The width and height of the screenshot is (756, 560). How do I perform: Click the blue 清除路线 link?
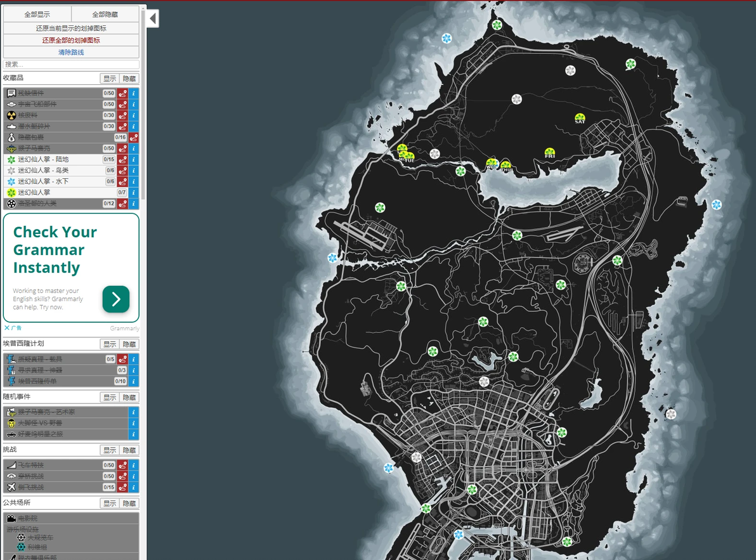coord(72,52)
